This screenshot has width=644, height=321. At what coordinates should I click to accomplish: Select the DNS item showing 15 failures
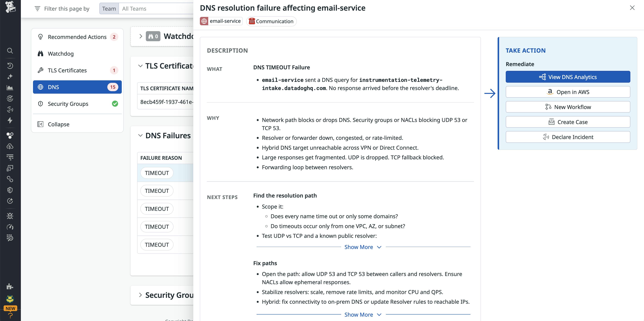point(77,87)
